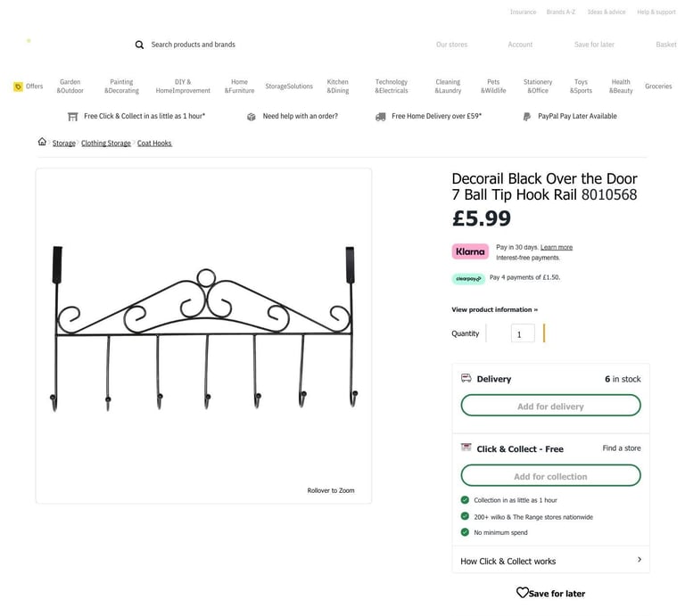The height and width of the screenshot is (616, 685).
Task: Open the Storage Solutions menu
Action: point(289,86)
